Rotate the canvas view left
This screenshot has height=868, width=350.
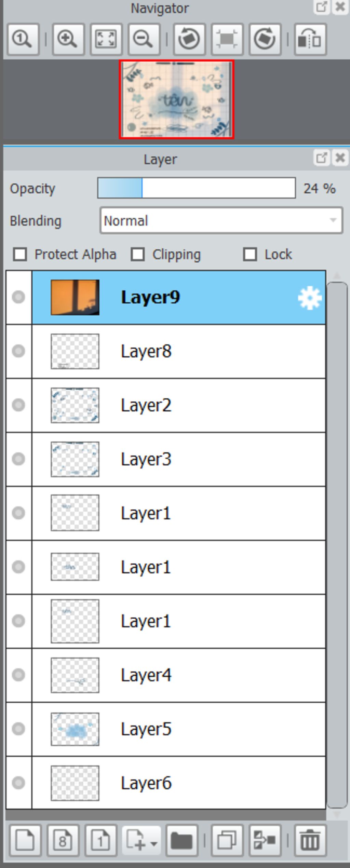[x=189, y=39]
